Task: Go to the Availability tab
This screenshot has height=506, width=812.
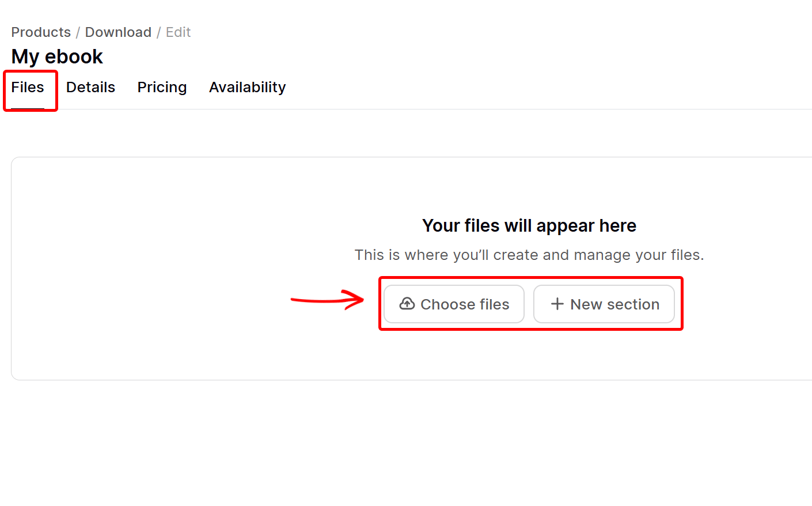Action: click(247, 87)
